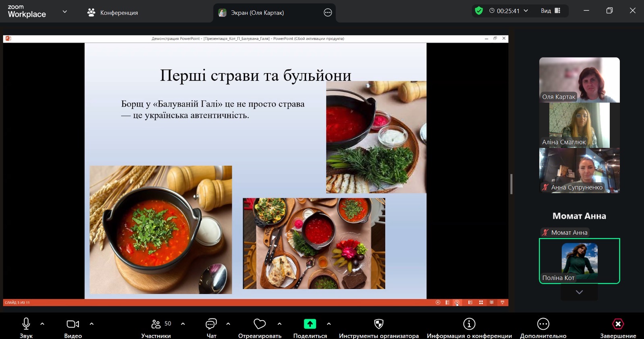Click the red Завершение end meeting button
This screenshot has width=644, height=339.
pyautogui.click(x=618, y=324)
